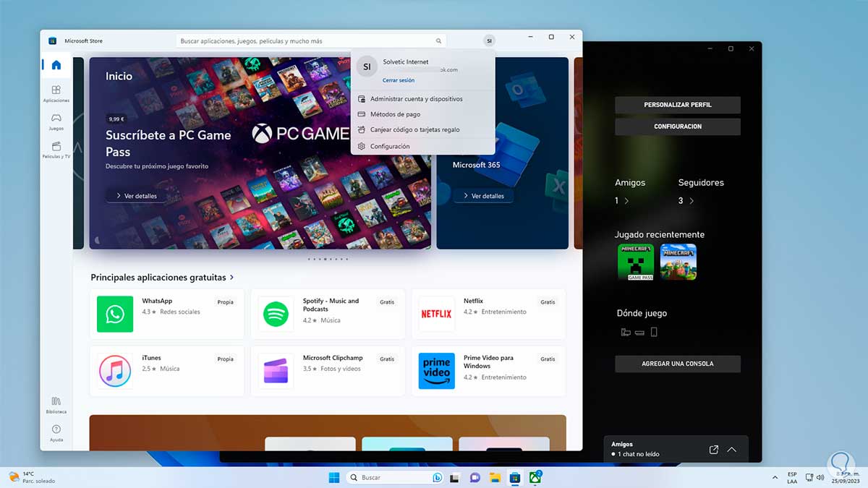Click Bing icon in taskbar search
Image resolution: width=868 pixels, height=488 pixels.
[437, 477]
